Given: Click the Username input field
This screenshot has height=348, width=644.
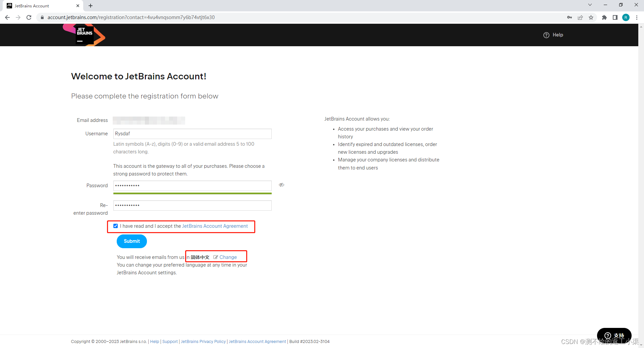Looking at the screenshot, I should tap(192, 134).
